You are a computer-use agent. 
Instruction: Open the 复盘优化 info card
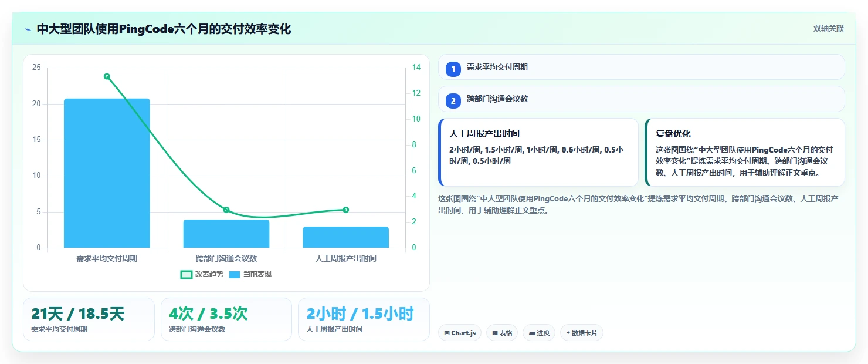click(x=745, y=152)
